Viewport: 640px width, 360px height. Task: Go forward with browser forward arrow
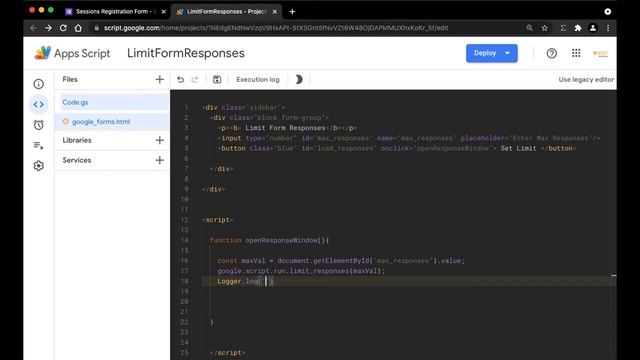pyautogui.click(x=48, y=28)
